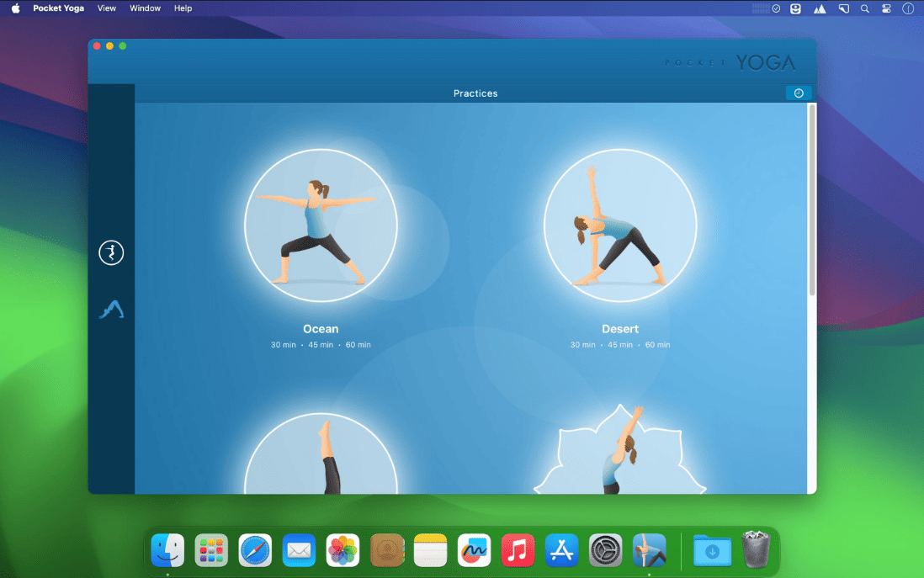
Task: Open Control Center in menu bar
Action: click(886, 8)
